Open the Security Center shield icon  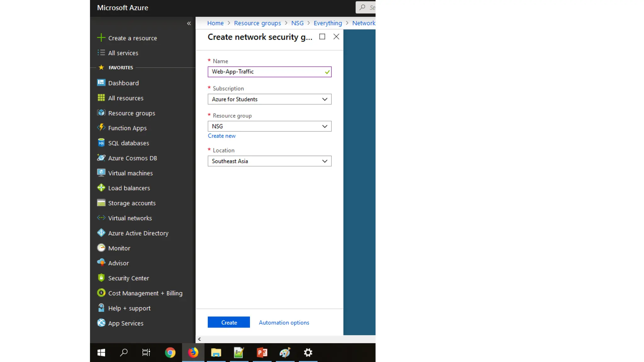(101, 278)
